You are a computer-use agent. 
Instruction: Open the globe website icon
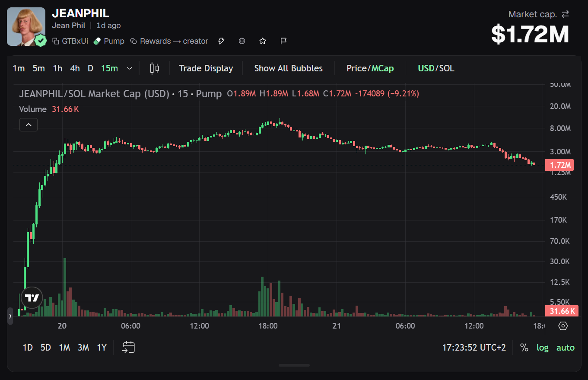pos(242,41)
